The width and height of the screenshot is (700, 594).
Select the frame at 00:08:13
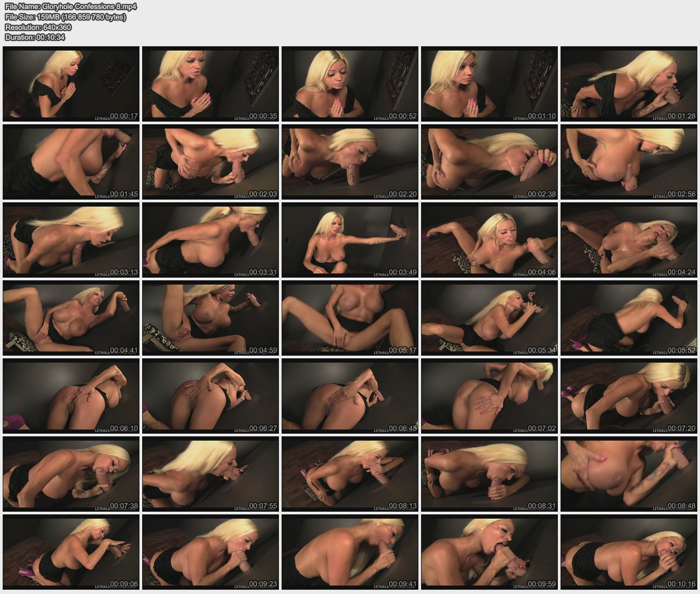click(350, 474)
